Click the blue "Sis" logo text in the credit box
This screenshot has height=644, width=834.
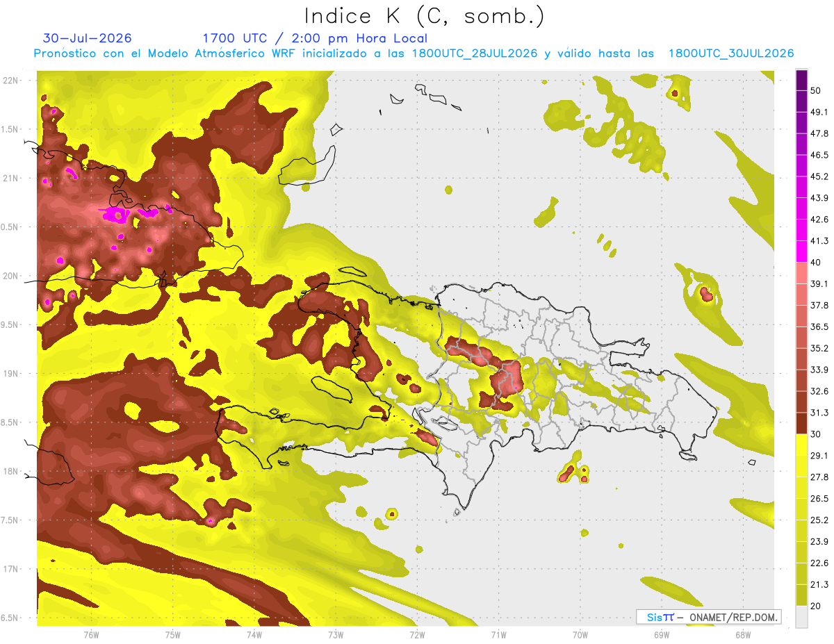654,617
